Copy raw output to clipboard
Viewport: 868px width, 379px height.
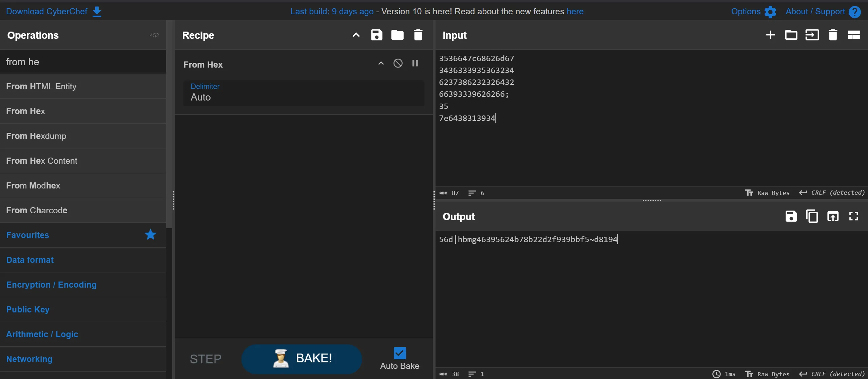click(x=812, y=216)
